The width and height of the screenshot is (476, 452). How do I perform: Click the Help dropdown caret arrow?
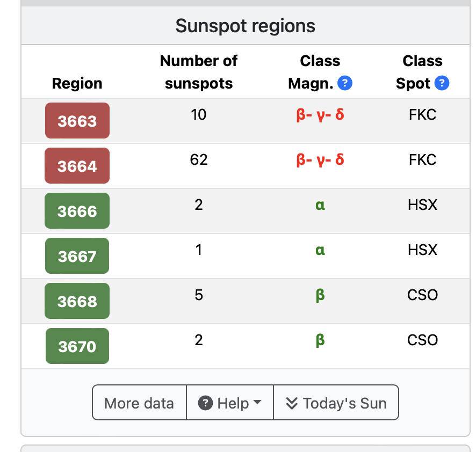257,402
